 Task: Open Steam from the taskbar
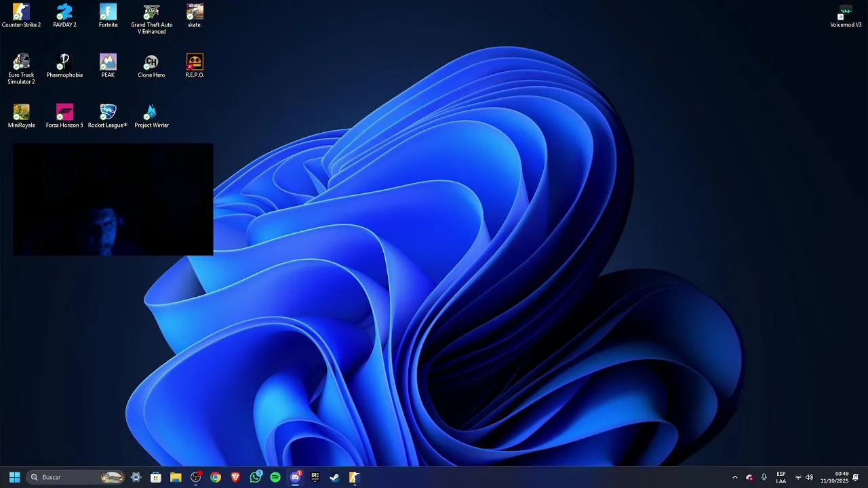334,477
